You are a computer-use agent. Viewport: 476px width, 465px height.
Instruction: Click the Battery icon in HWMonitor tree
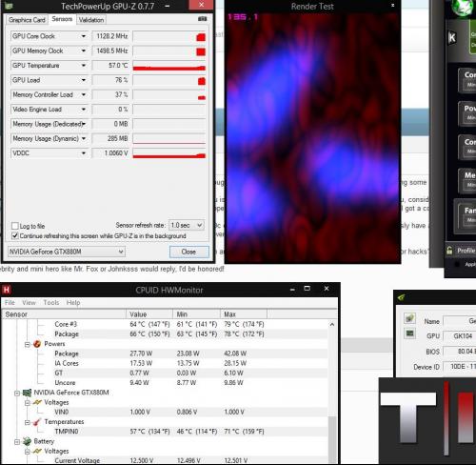point(27,441)
